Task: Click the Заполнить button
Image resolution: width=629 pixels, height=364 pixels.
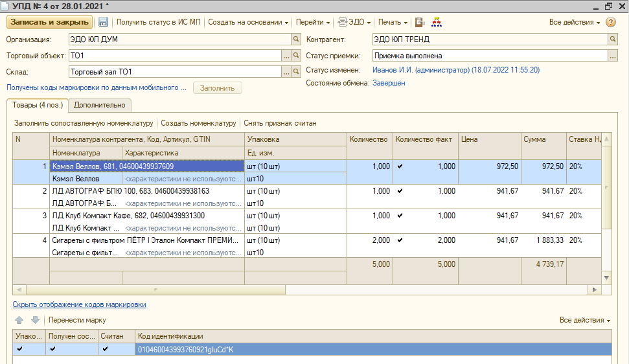Action: [x=218, y=88]
